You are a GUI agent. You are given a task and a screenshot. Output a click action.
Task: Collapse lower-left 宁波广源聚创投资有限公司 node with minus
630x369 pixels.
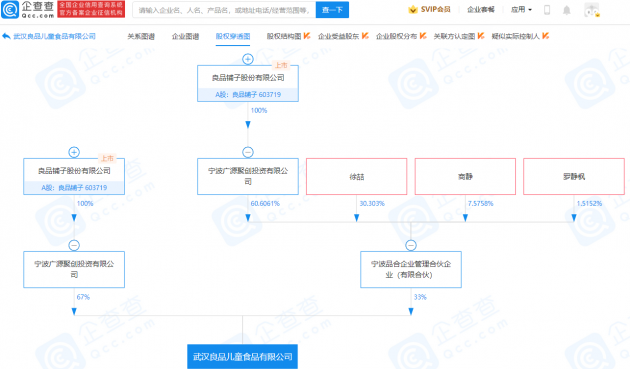(74, 245)
